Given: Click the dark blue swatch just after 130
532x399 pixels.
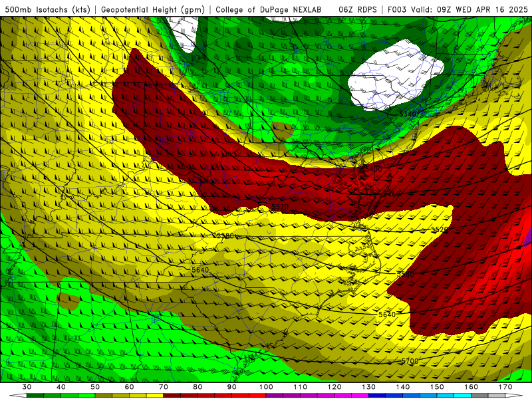Looking at the screenshot, I should pos(377,396).
